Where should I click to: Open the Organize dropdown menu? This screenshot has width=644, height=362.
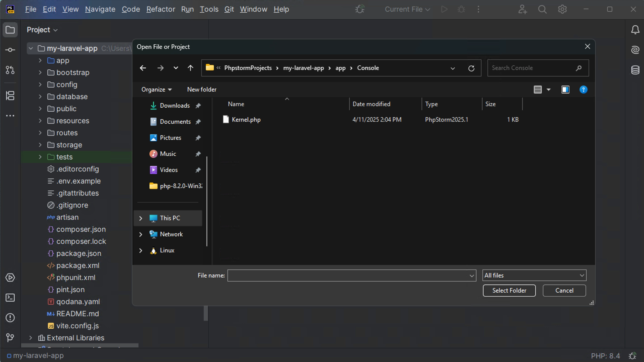click(156, 89)
